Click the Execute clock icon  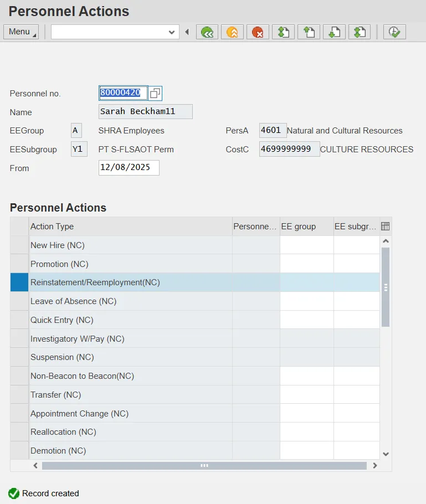(x=394, y=32)
